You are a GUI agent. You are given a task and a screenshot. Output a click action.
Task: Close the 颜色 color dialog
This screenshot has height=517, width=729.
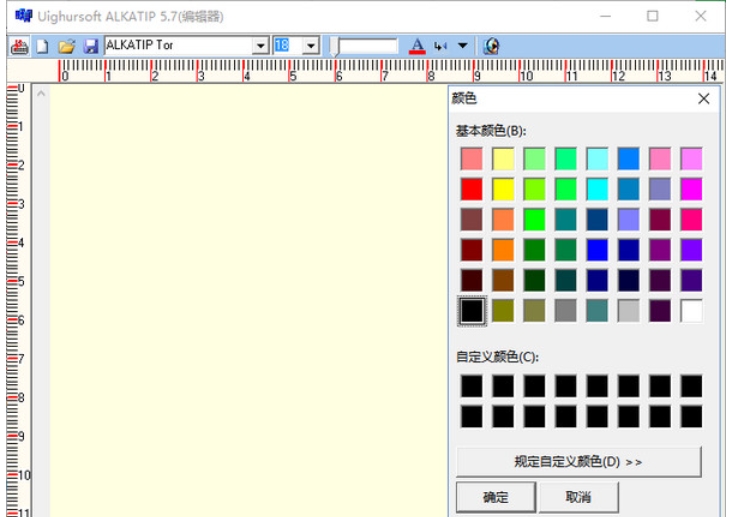(703, 99)
